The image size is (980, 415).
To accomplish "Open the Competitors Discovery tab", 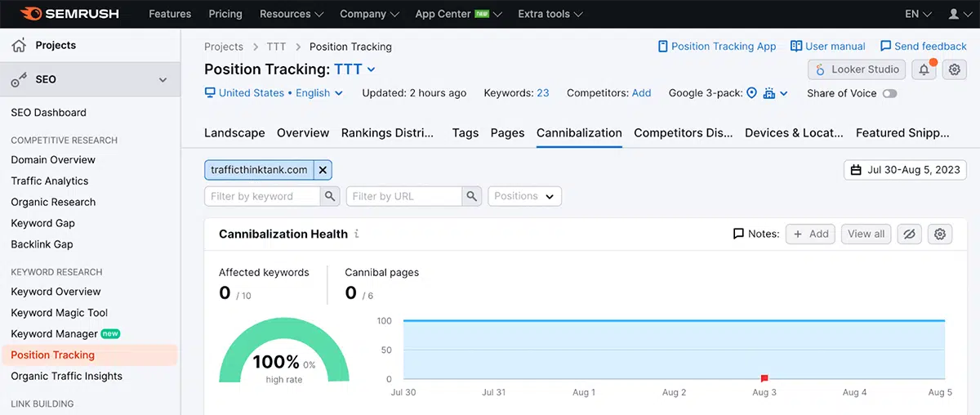I will coord(684,132).
